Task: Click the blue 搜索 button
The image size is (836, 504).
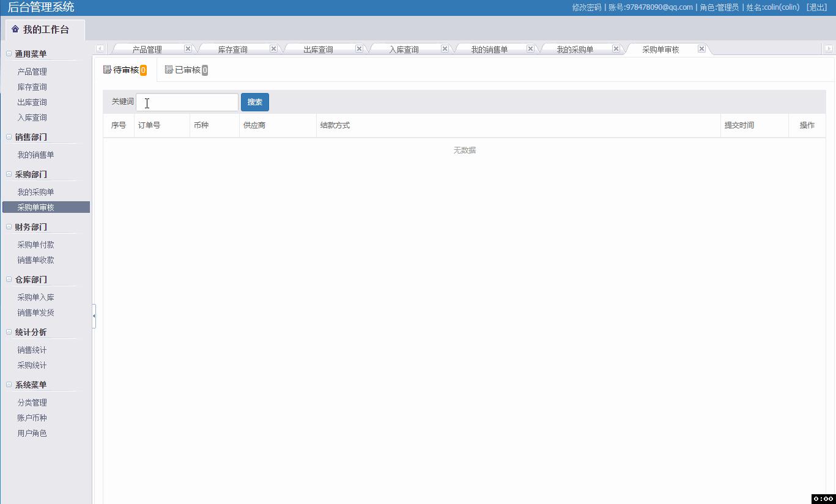Action: pyautogui.click(x=255, y=102)
